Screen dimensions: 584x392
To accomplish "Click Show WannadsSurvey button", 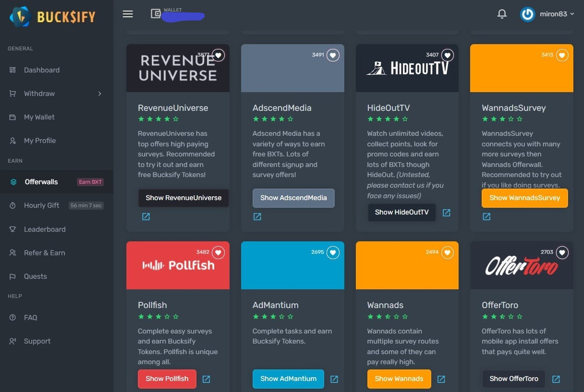I will (524, 197).
